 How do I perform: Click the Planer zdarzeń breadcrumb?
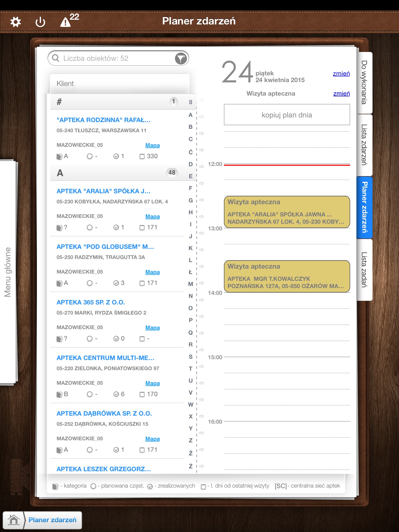tap(52, 520)
